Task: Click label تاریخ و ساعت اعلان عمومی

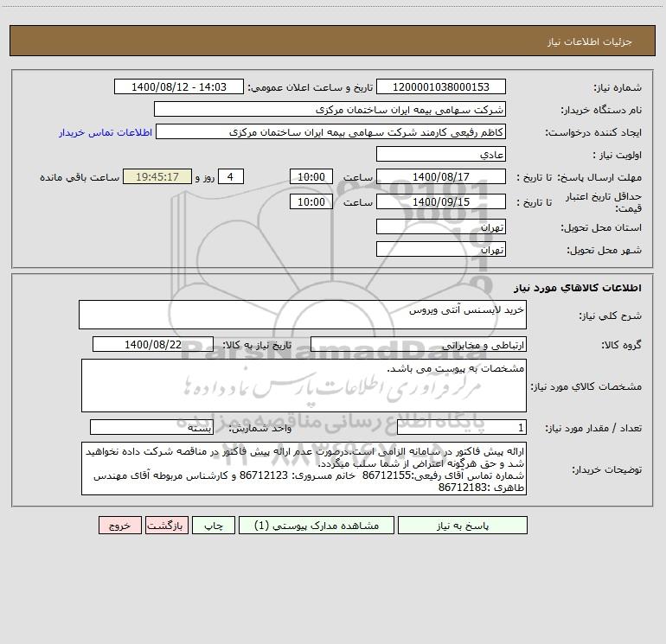Action: pos(310,88)
